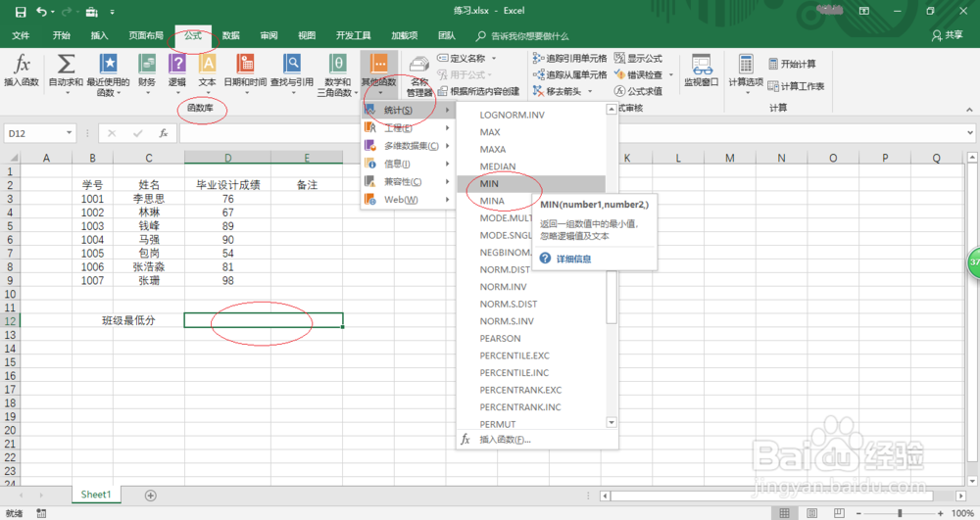Click the AutoSum sigma icon
This screenshot has width=980, height=520.
(66, 65)
